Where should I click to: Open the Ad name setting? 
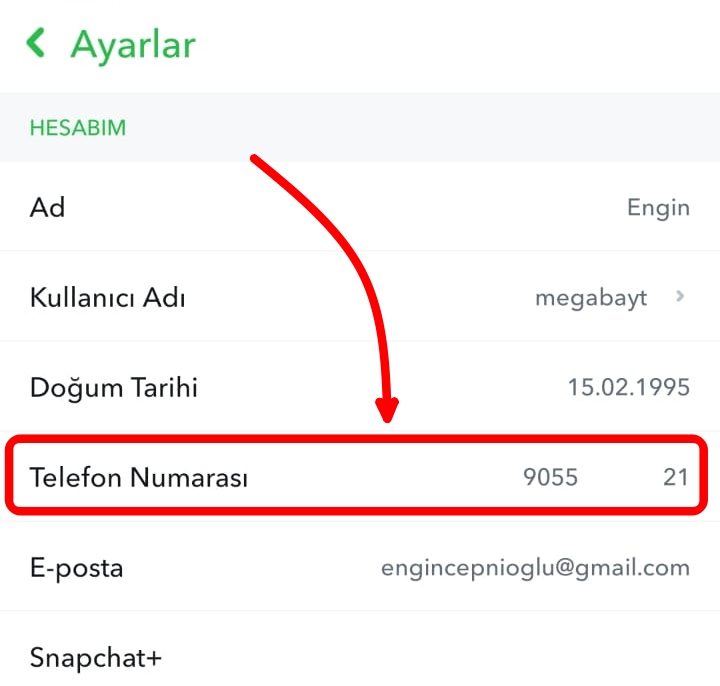click(48, 207)
